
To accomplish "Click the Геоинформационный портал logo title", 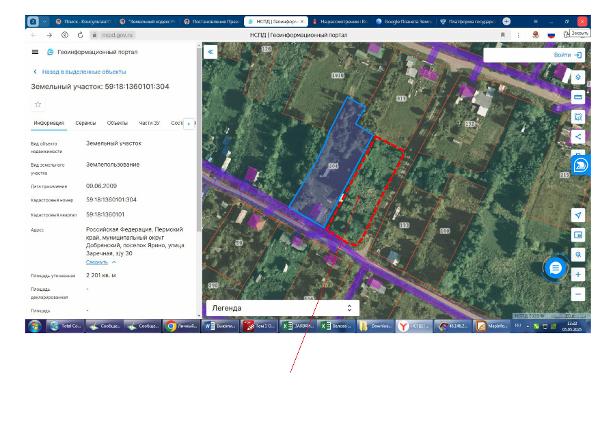I will coord(93,52).
